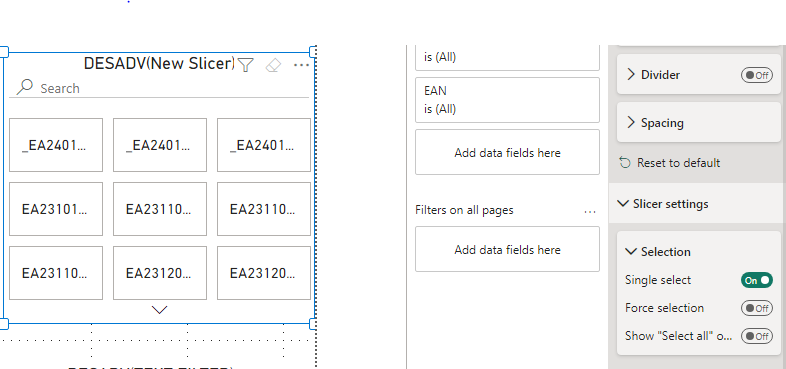Click the top-right resize handle of slicer
This screenshot has height=369, width=786.
[x=313, y=51]
